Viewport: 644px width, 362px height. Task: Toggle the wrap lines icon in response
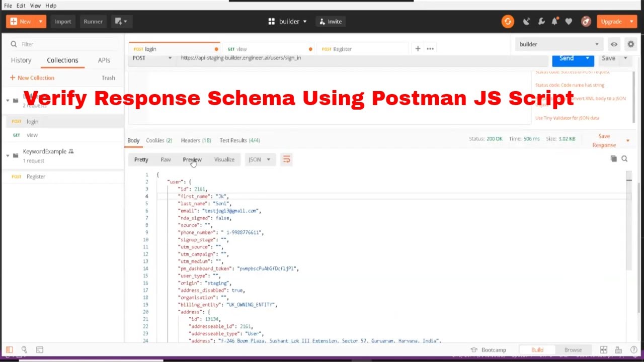coord(286,159)
